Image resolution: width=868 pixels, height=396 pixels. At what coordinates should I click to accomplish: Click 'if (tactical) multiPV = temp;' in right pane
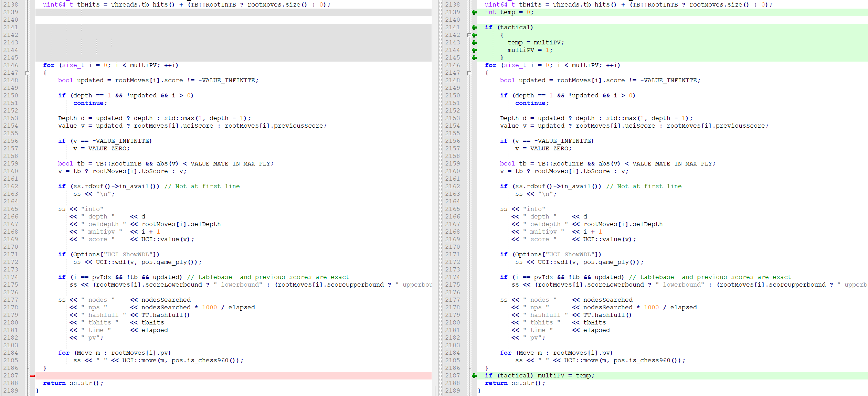point(540,376)
